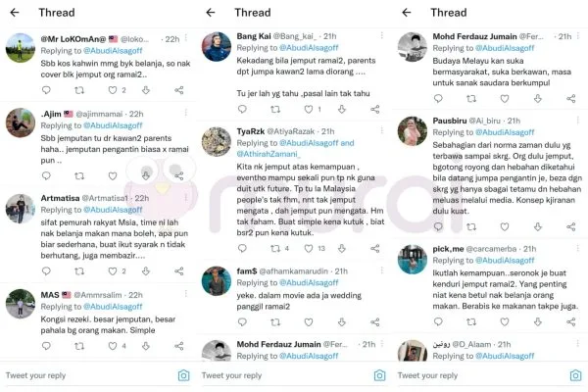
Task: Open more options on Pausbiru's tweet
Action: point(578,120)
